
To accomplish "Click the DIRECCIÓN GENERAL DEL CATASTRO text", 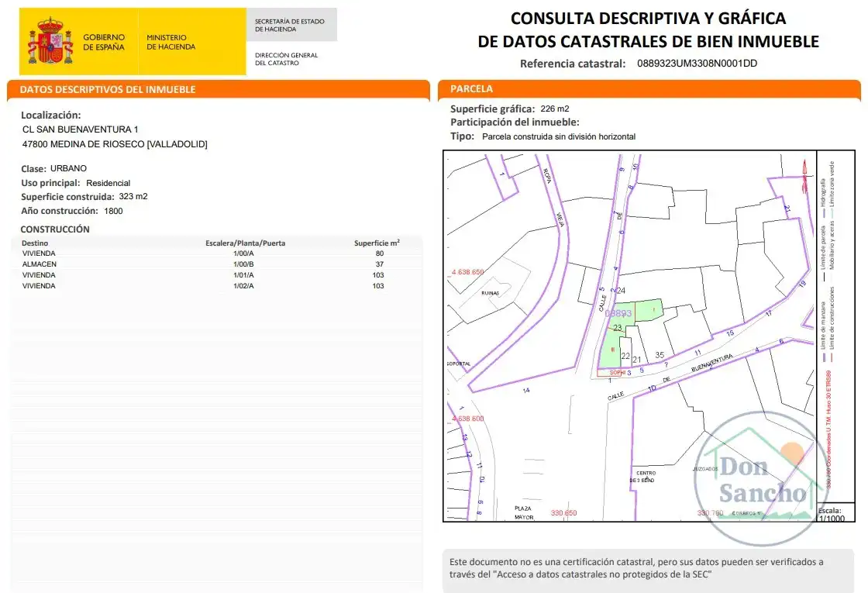I will pos(286,59).
